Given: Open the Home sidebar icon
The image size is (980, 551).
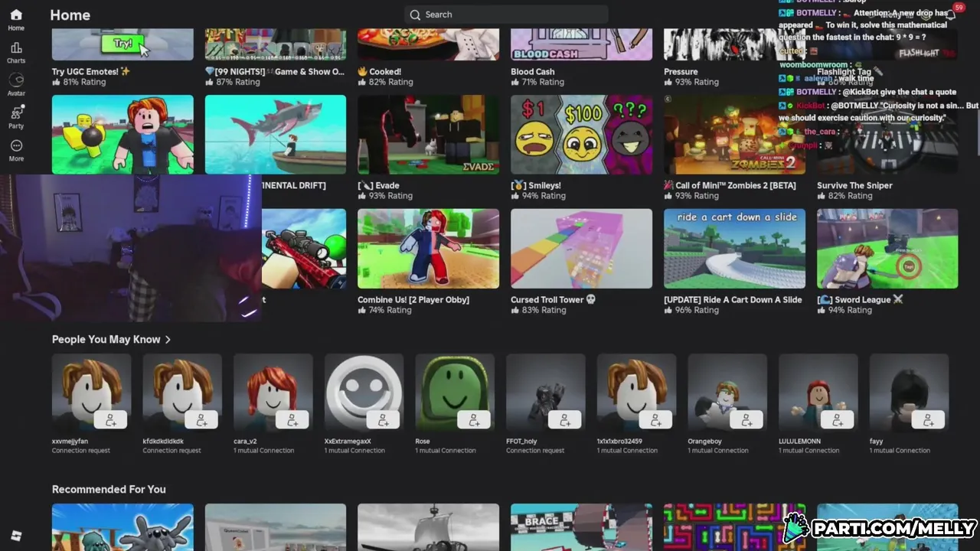Looking at the screenshot, I should tap(16, 19).
